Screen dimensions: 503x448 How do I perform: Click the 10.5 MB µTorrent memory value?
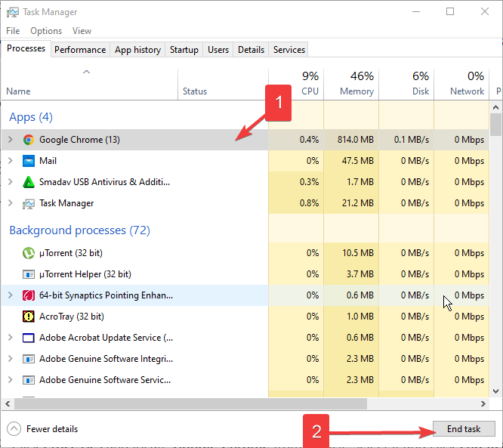click(x=358, y=253)
